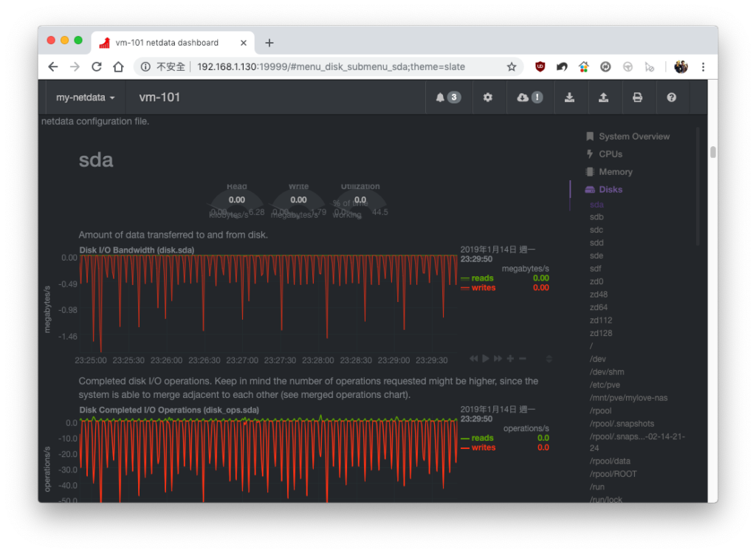Expand the my-netdata dropdown

[86, 97]
